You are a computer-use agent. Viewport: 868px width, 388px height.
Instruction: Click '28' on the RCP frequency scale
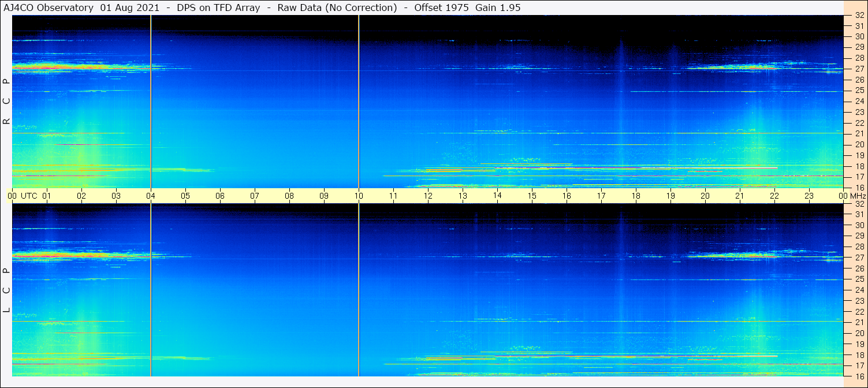(859, 58)
